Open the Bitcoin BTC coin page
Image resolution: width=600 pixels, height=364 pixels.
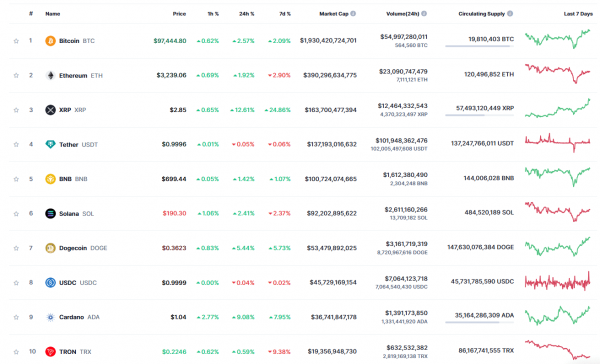pyautogui.click(x=77, y=41)
